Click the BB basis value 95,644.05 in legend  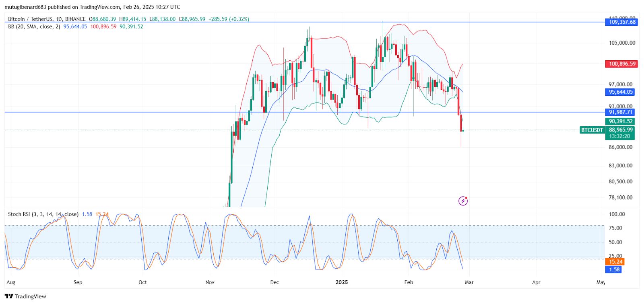(75, 27)
